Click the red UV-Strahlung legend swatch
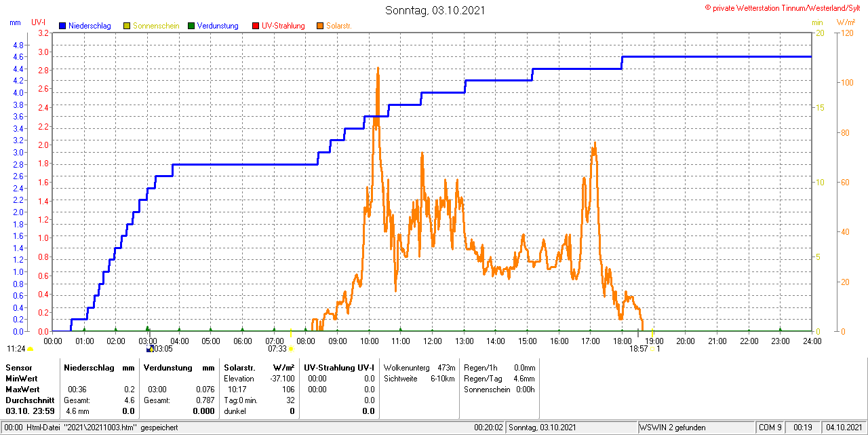Image resolution: width=868 pixels, height=435 pixels. (x=256, y=26)
